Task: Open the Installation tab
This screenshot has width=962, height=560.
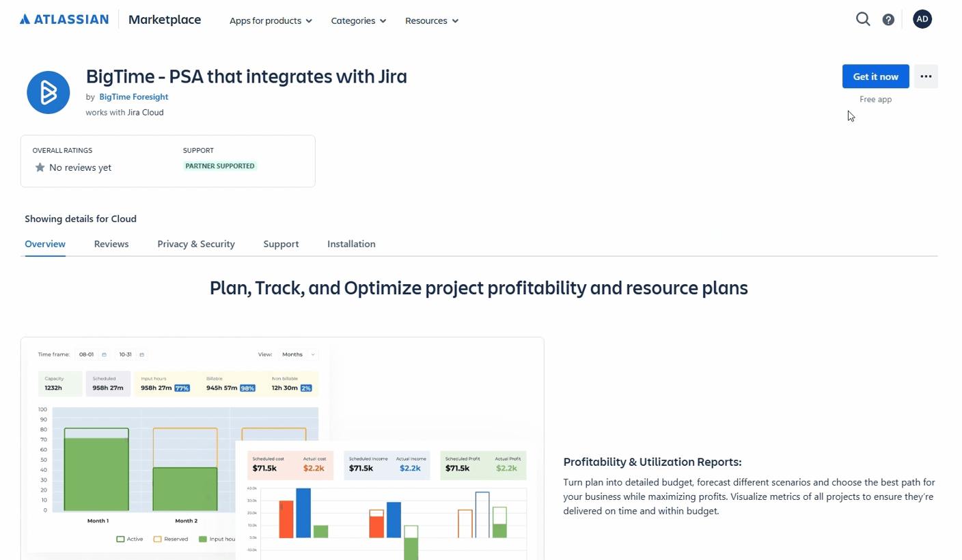Action: click(x=351, y=244)
